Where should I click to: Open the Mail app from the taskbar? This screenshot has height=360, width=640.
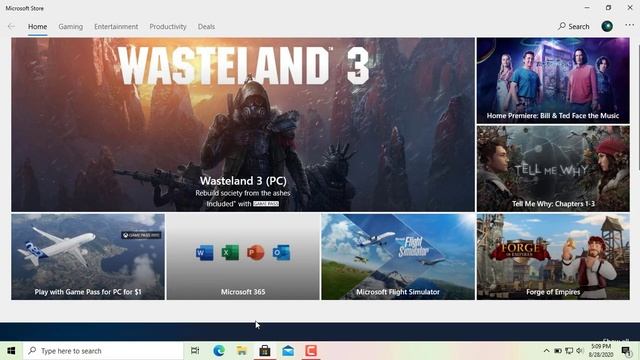pos(288,351)
